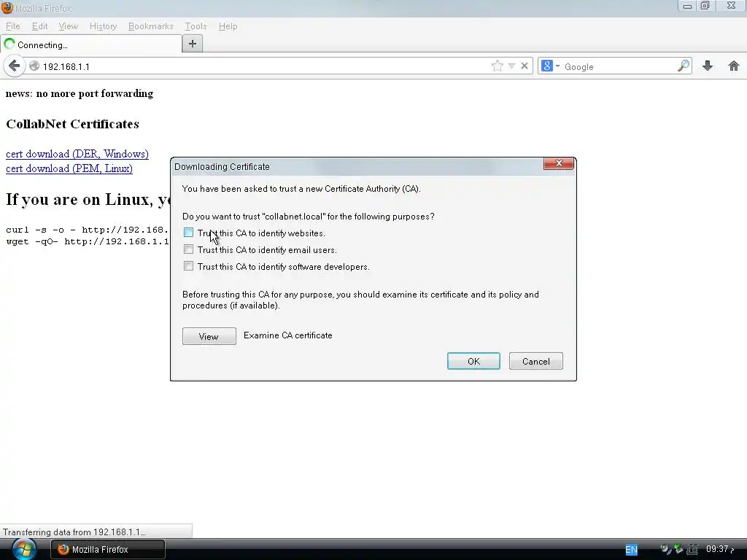Bookmark this page with the star icon
This screenshot has height=560, width=747.
[x=497, y=66]
